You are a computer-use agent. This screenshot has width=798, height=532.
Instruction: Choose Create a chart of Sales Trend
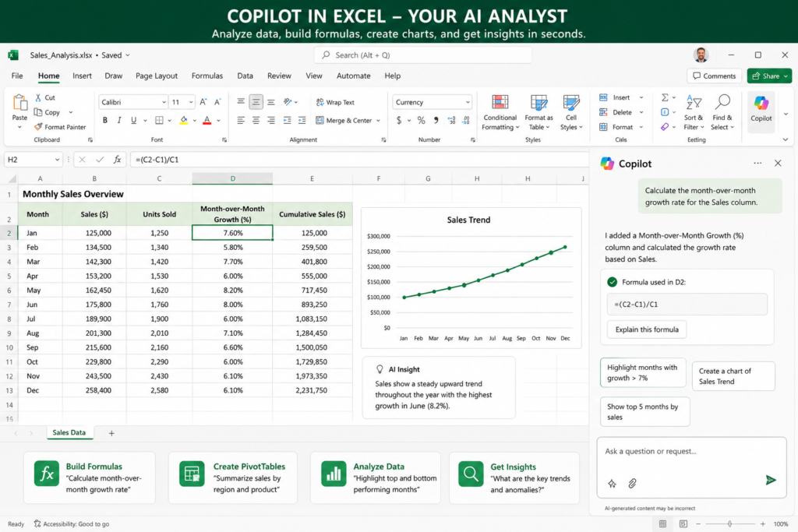(733, 376)
